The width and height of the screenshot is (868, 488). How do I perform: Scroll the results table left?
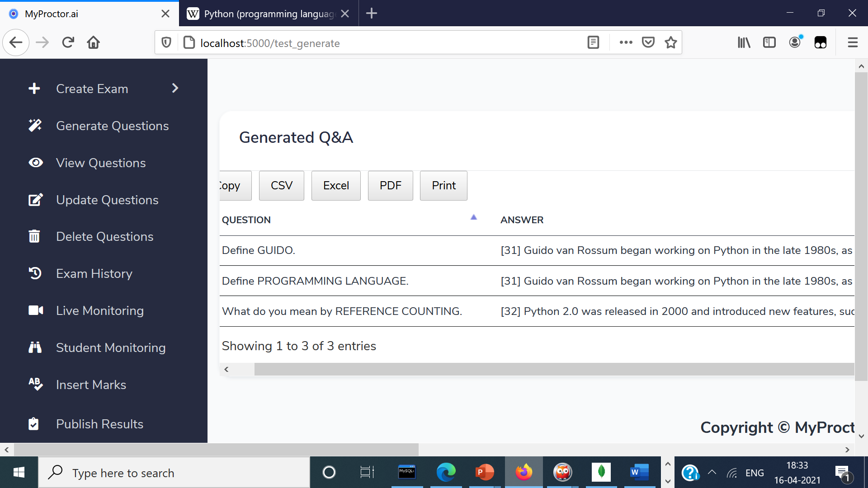[x=225, y=370]
